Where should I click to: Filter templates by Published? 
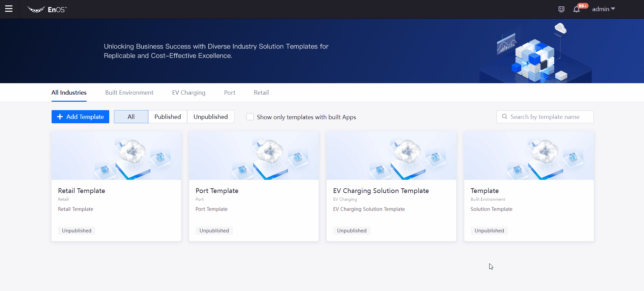click(168, 117)
